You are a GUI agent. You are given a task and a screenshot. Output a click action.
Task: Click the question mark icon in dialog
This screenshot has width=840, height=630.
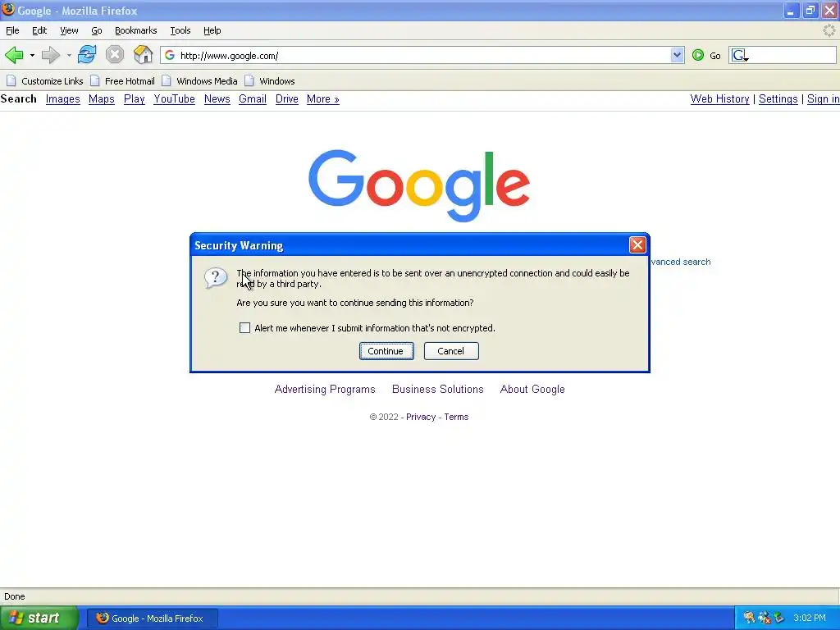pos(216,278)
